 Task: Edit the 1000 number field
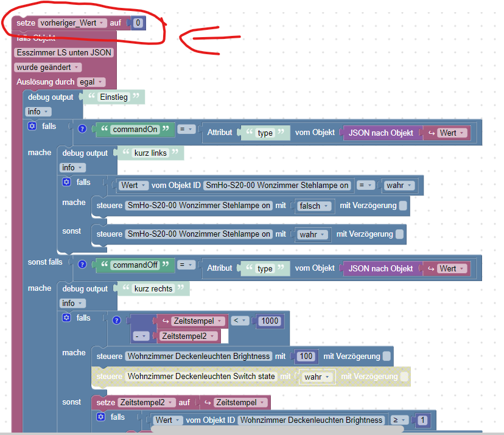point(270,321)
